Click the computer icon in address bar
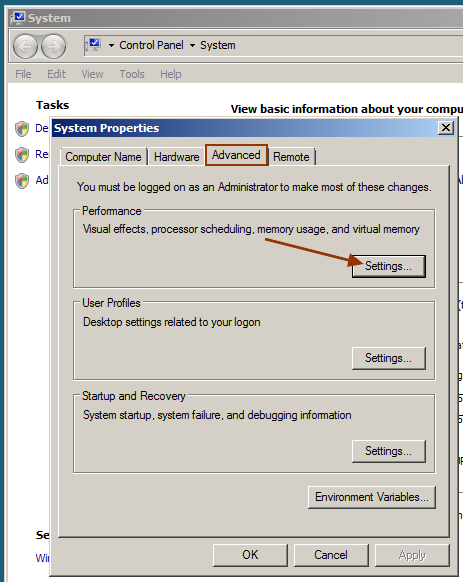The image size is (463, 582). pyautogui.click(x=93, y=45)
